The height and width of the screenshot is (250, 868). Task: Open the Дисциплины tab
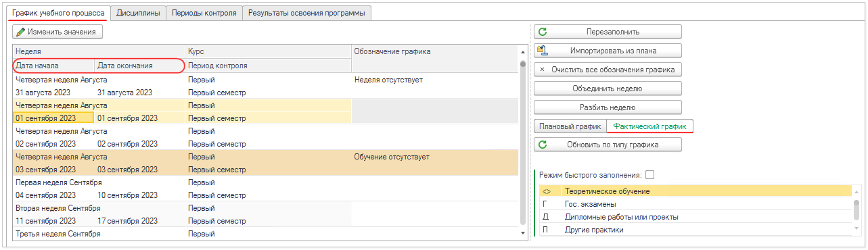pos(138,13)
